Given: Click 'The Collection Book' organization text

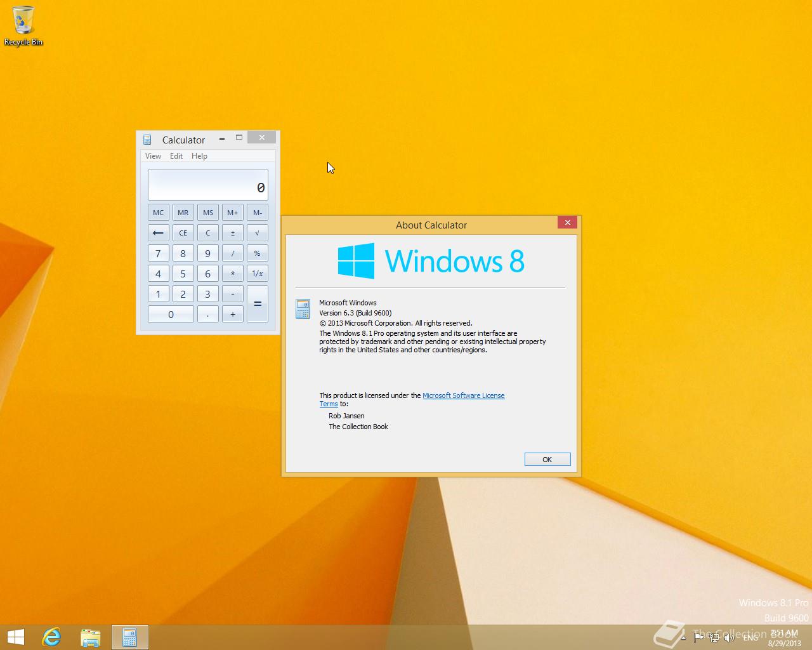Looking at the screenshot, I should [x=358, y=427].
